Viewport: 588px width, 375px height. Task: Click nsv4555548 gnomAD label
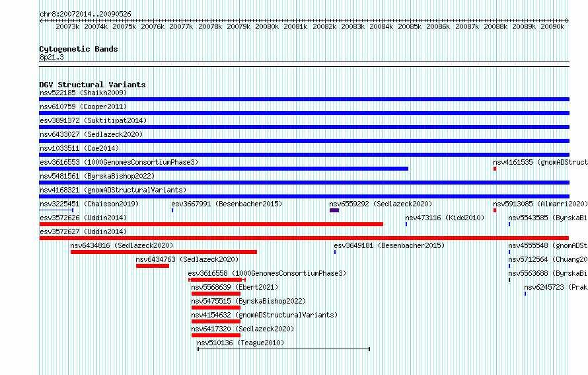[x=548, y=245]
